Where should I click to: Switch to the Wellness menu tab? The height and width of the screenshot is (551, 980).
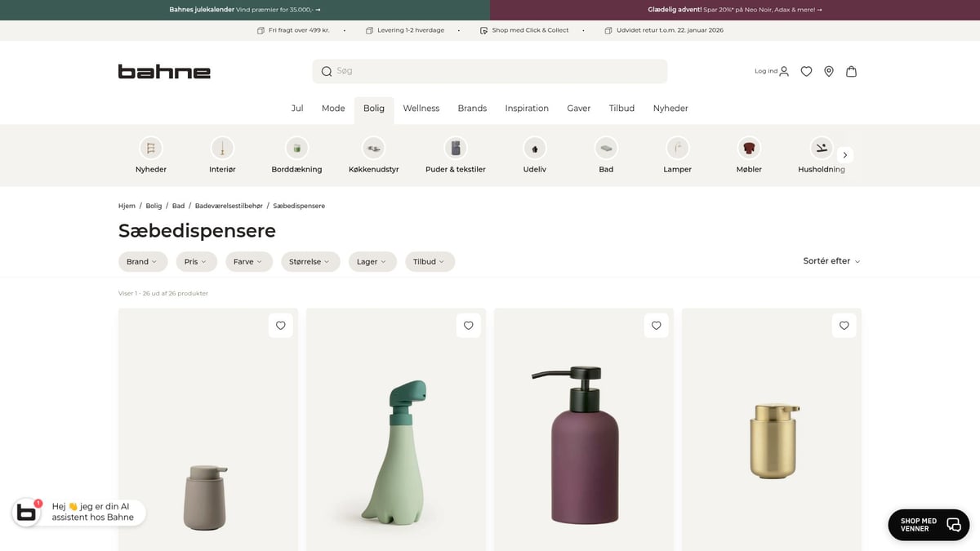click(421, 108)
